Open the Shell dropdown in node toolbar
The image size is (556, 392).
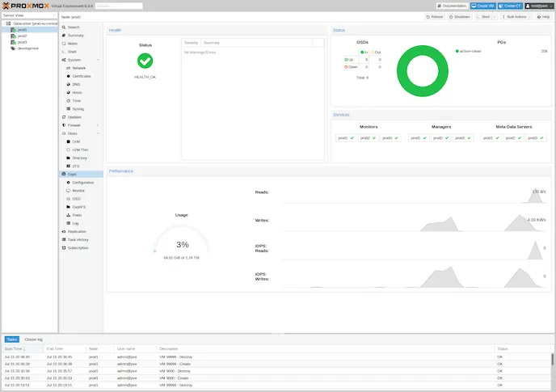click(x=486, y=17)
